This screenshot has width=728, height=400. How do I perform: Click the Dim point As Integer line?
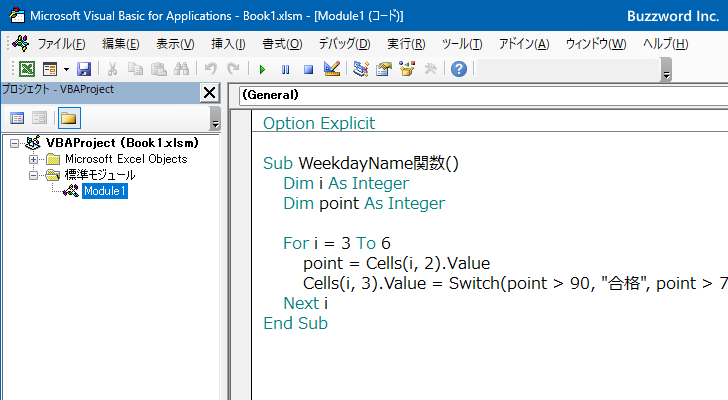tap(364, 203)
